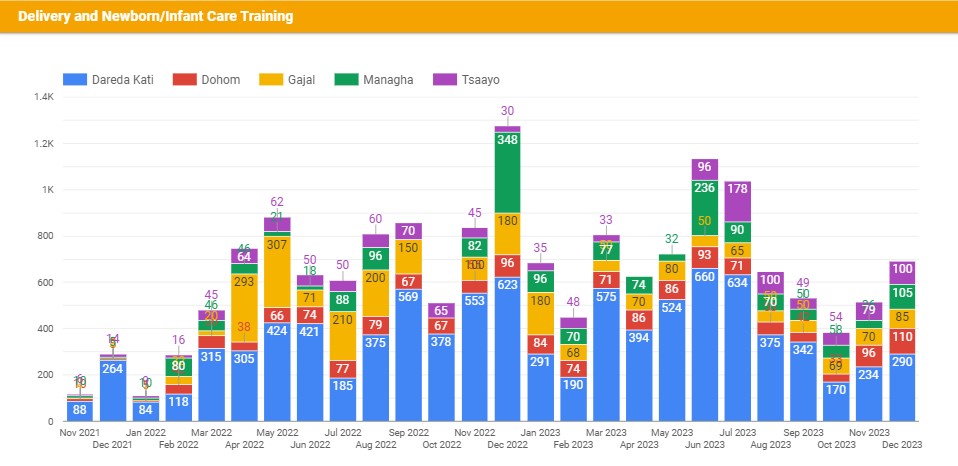This screenshot has width=958, height=466.
Task: Click the Jun 2022 Dareda Kati segment 421
Action: (310, 372)
